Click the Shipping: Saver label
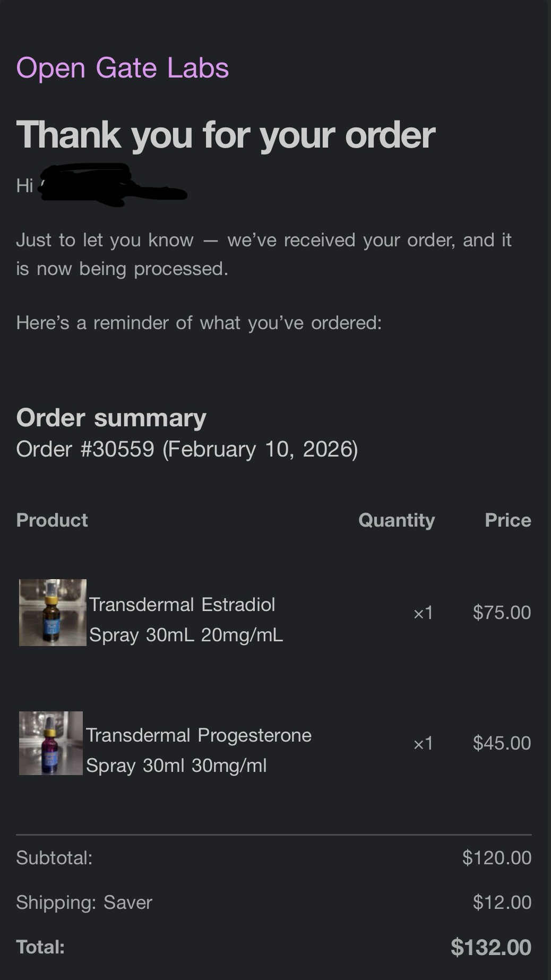 tap(84, 902)
